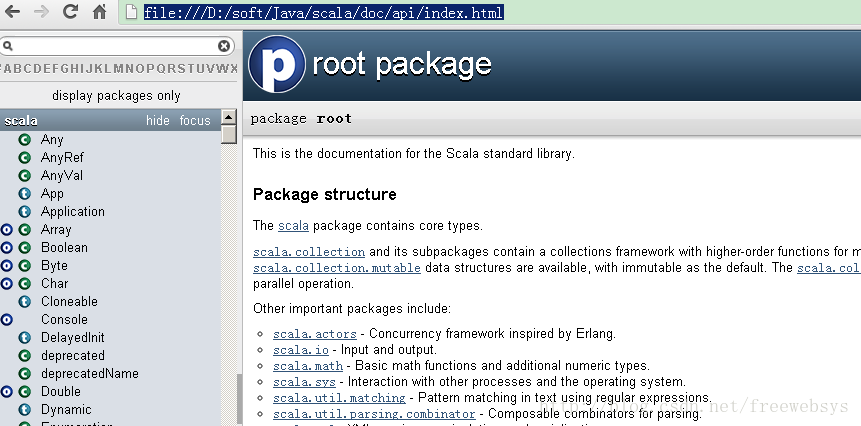861x426 pixels.
Task: Go back with the browser back arrow
Action: point(12,12)
